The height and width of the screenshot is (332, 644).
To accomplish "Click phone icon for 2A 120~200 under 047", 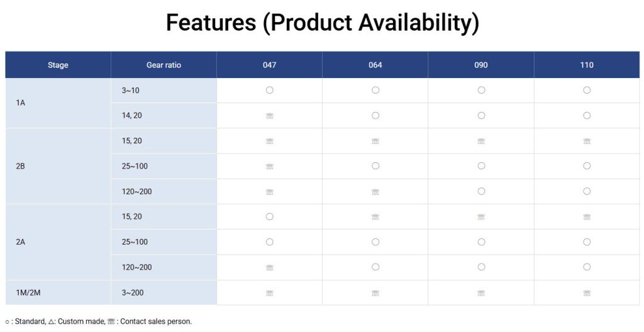I will click(x=269, y=267).
